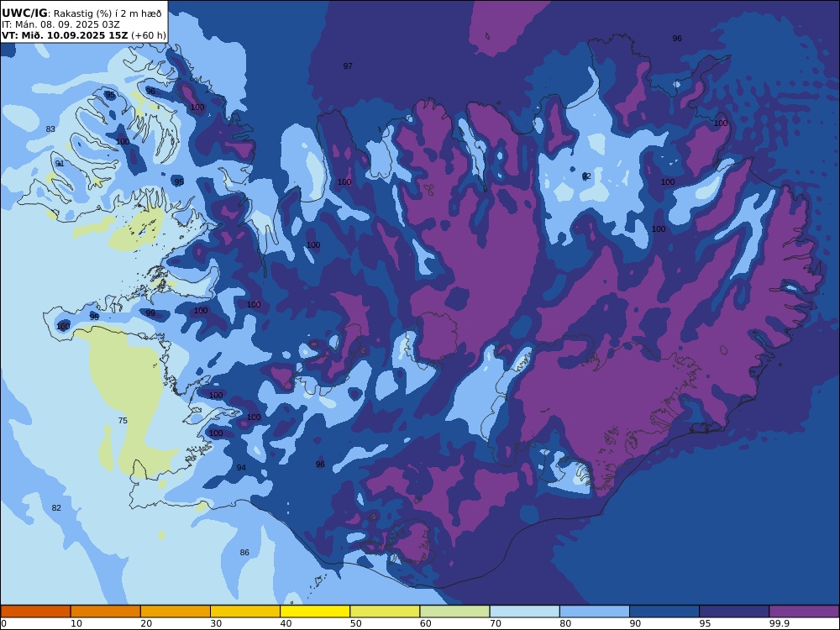
Task: Select the bright yellow 40–50 legend swatch
Action: 315,612
